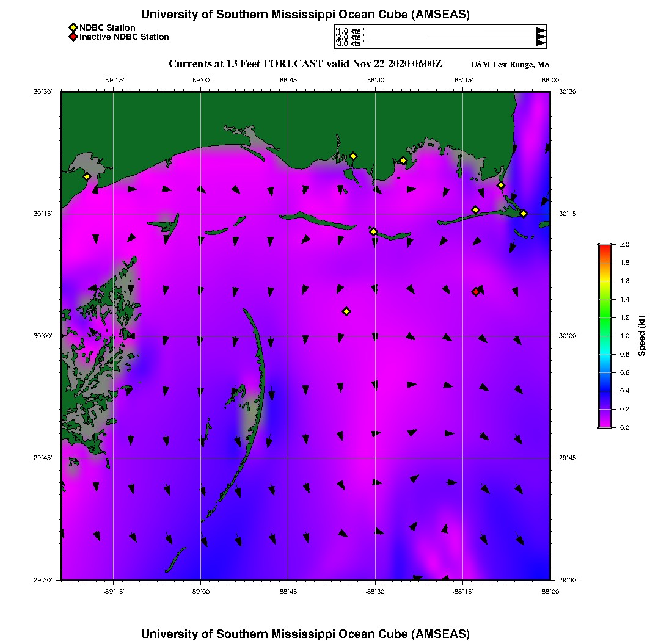The image size is (672, 641).
Task: Click the red inactive NDBC station marker on map
Action: [x=476, y=292]
